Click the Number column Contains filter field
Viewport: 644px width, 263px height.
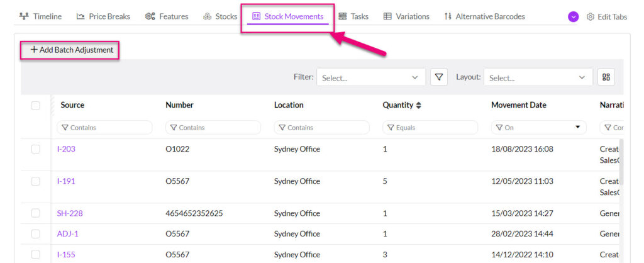(213, 128)
